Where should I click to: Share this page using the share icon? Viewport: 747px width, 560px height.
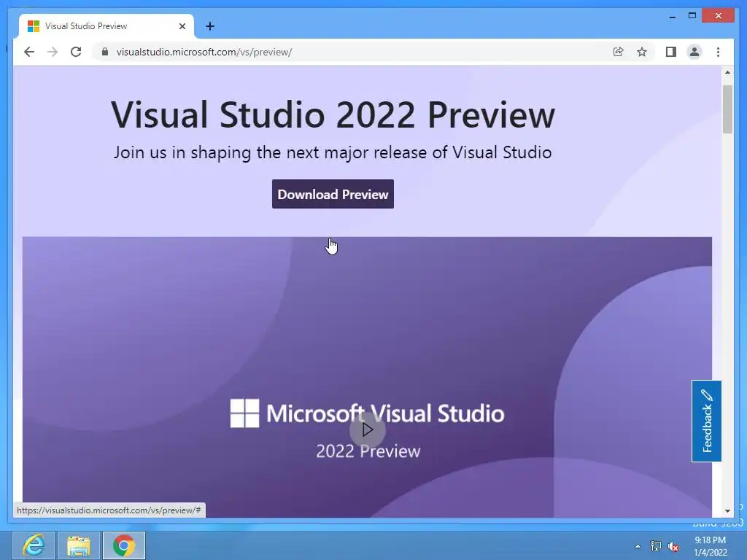[x=618, y=52]
